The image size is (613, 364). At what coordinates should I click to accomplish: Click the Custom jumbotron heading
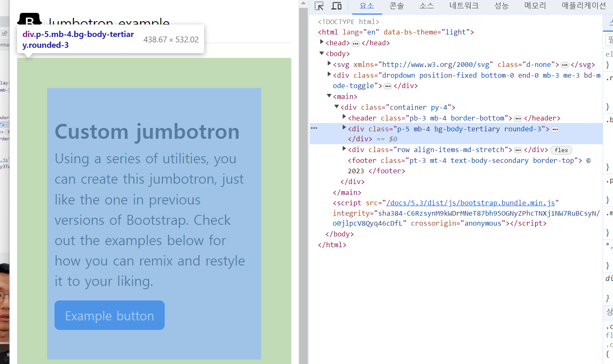click(x=147, y=132)
